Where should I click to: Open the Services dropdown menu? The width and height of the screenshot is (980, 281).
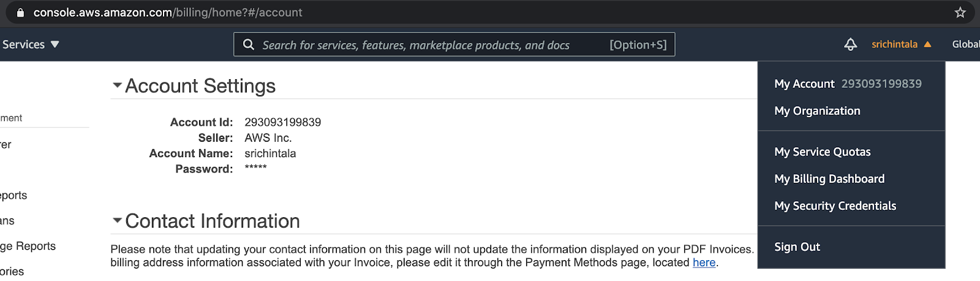[x=31, y=44]
